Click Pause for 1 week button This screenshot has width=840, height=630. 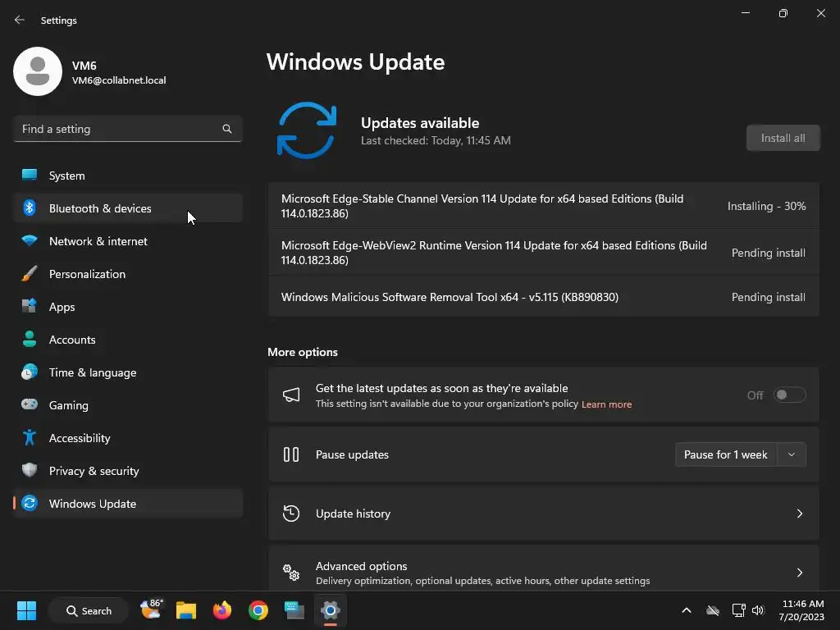click(x=726, y=454)
